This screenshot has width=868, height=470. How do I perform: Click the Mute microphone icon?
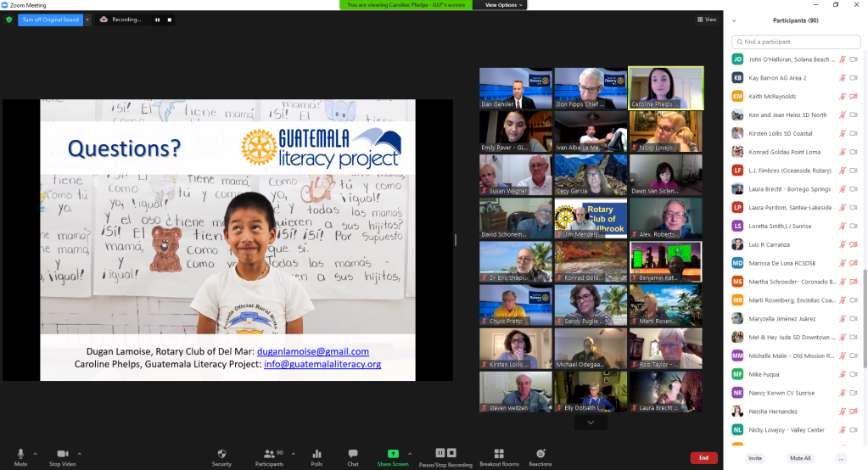[x=20, y=454]
